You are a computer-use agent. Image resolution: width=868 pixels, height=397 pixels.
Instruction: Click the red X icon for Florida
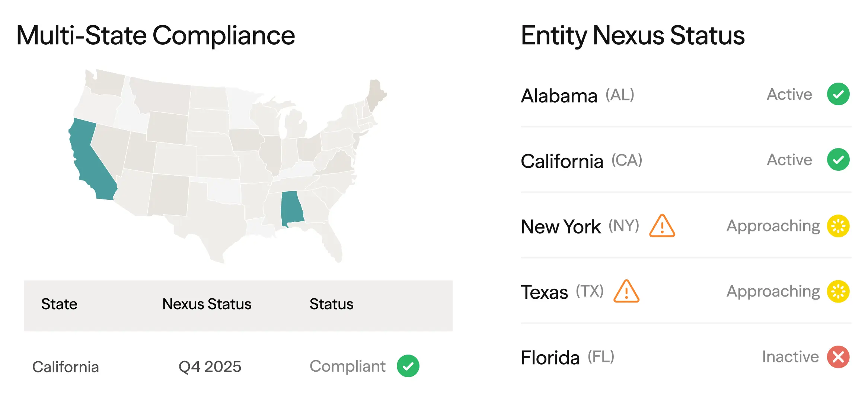coord(838,357)
